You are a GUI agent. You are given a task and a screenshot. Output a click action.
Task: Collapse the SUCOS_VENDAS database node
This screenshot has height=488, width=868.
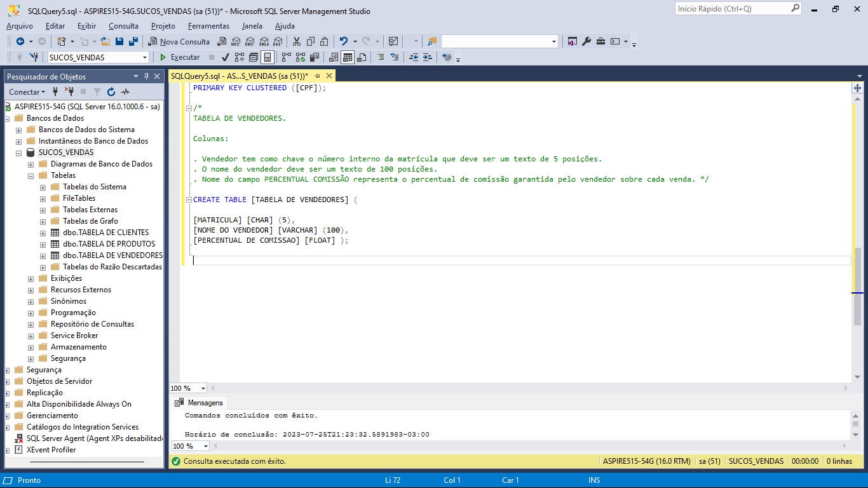[18, 152]
